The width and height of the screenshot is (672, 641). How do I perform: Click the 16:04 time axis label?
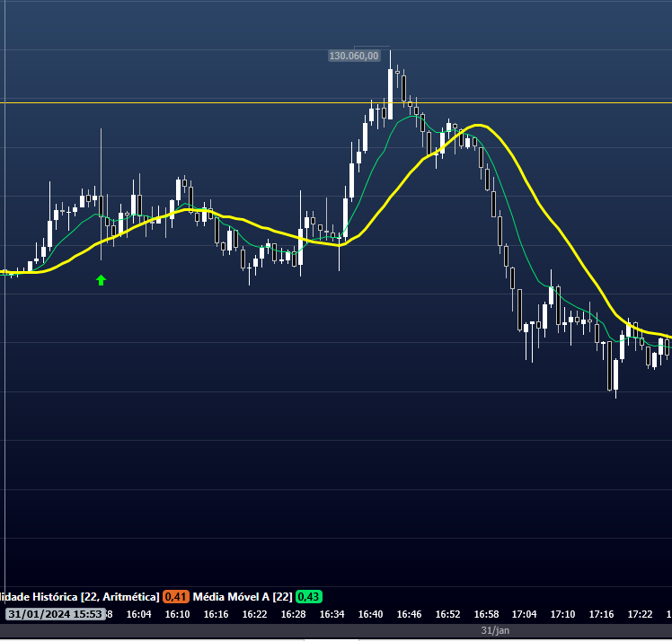(139, 614)
